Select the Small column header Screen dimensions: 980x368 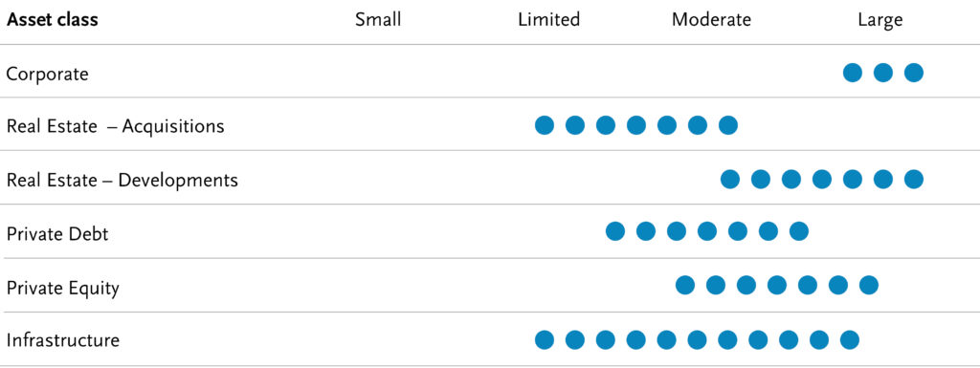(378, 19)
